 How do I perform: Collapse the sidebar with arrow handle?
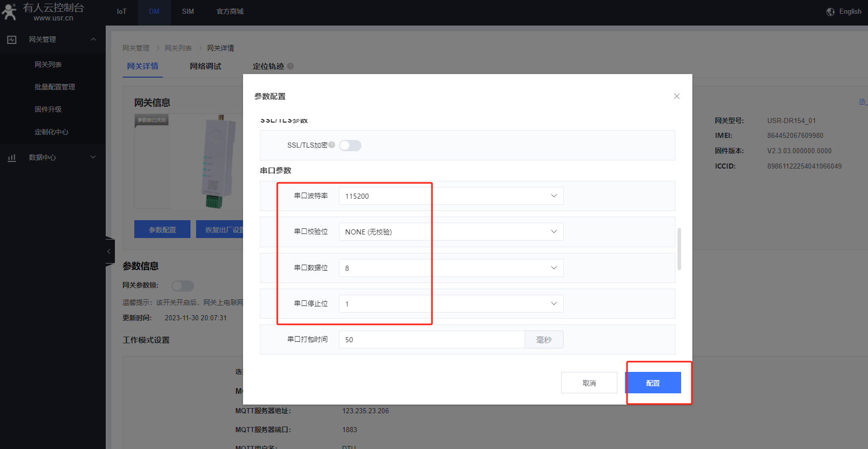tap(109, 251)
